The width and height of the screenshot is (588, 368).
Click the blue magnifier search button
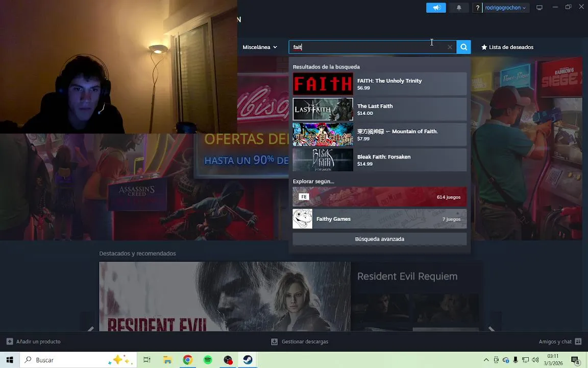click(x=463, y=47)
